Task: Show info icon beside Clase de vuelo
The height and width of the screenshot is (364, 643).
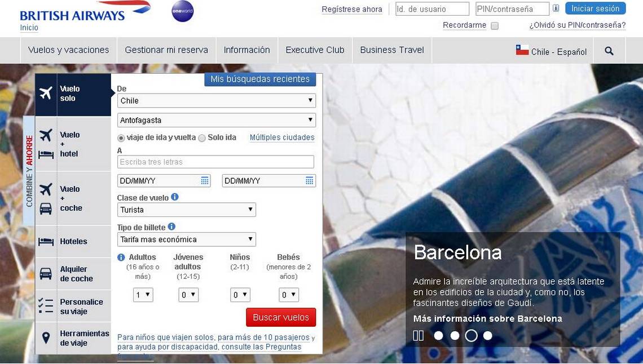Action: [x=175, y=197]
